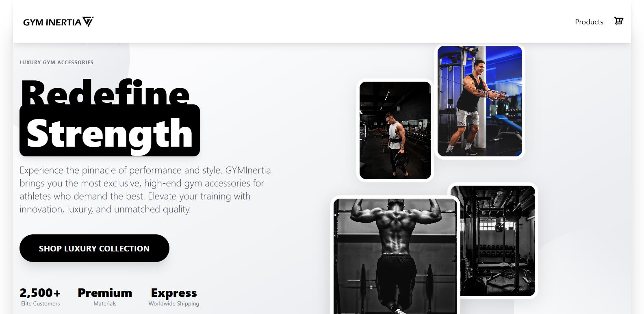644x314 pixels.
Task: Click the Gym Inertia triangle logo mark
Action: point(88,22)
